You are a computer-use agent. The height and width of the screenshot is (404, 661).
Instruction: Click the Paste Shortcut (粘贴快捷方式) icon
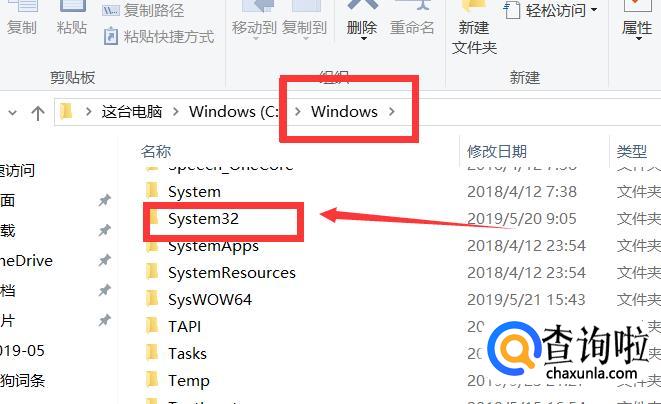click(x=111, y=37)
